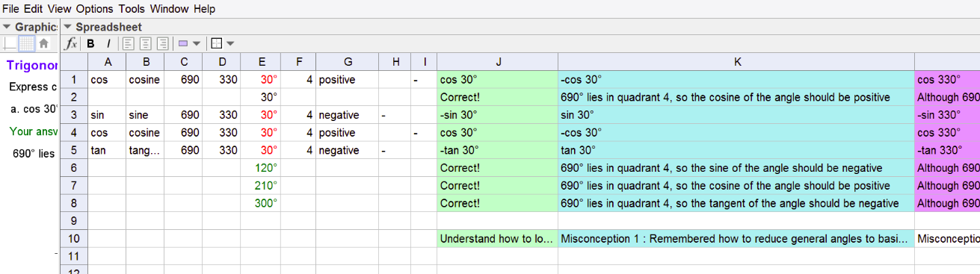Select cell C1 containing 690

pyautogui.click(x=183, y=79)
